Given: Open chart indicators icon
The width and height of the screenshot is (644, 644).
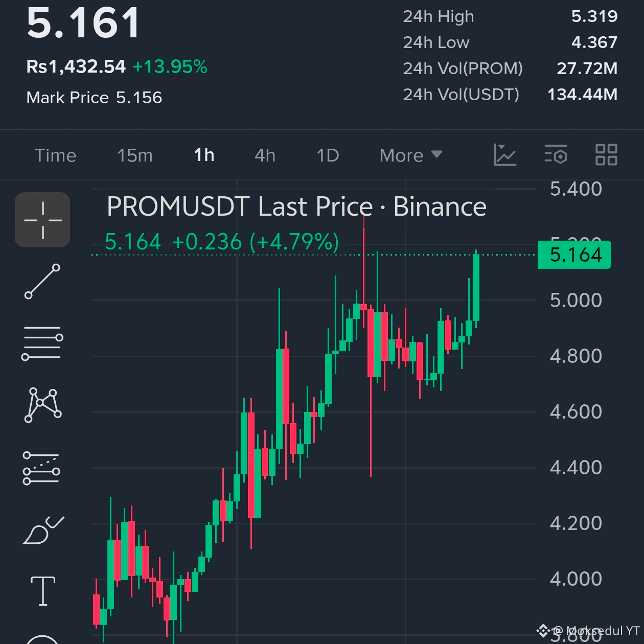Looking at the screenshot, I should (x=504, y=155).
